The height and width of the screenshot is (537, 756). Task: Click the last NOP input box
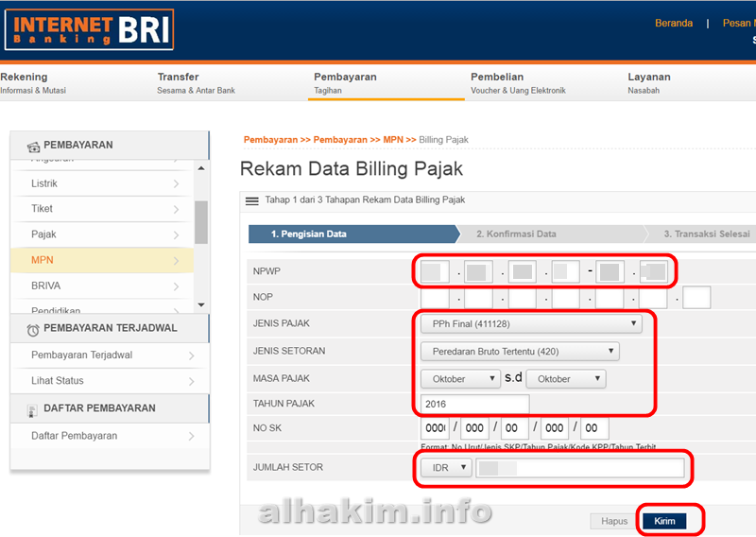point(696,298)
